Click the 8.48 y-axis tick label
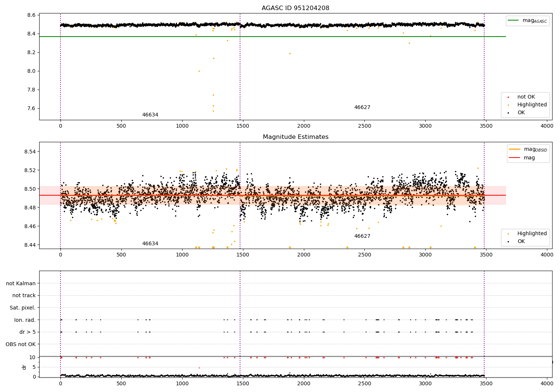This screenshot has height=392, width=560. (30, 208)
